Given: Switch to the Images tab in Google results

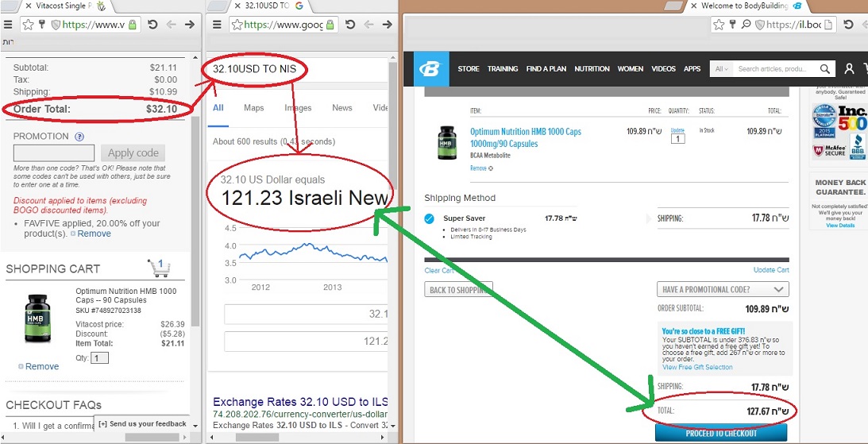Looking at the screenshot, I should (x=298, y=108).
